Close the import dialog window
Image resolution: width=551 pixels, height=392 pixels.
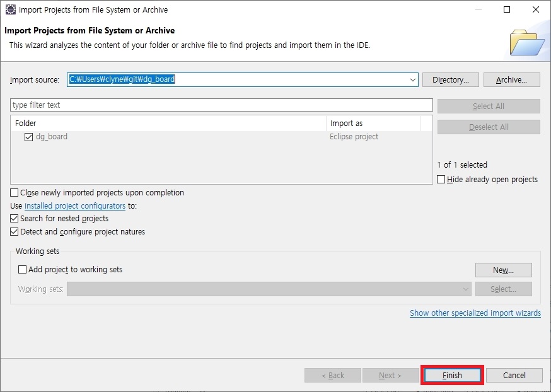pos(535,9)
